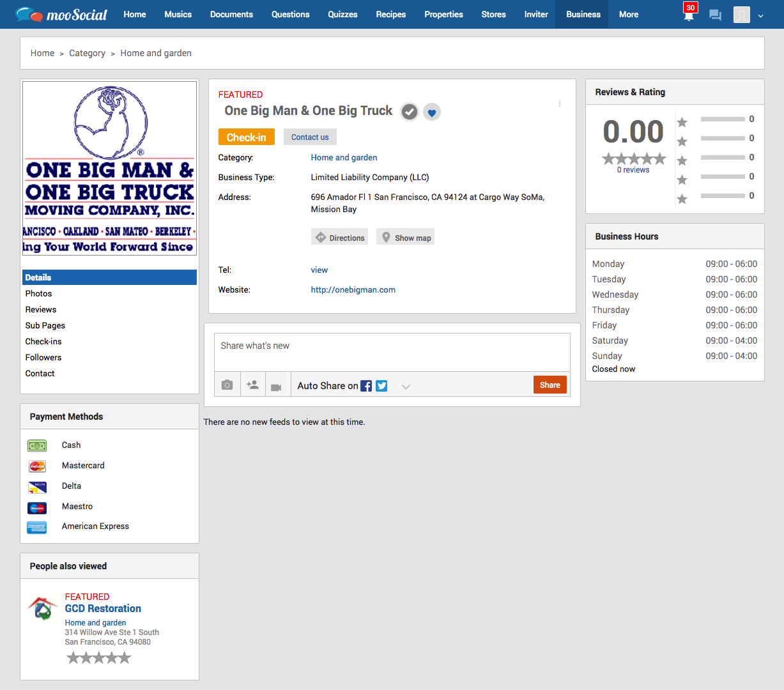Image resolution: width=784 pixels, height=690 pixels.
Task: Open Home in the top navigation
Action: click(x=135, y=14)
